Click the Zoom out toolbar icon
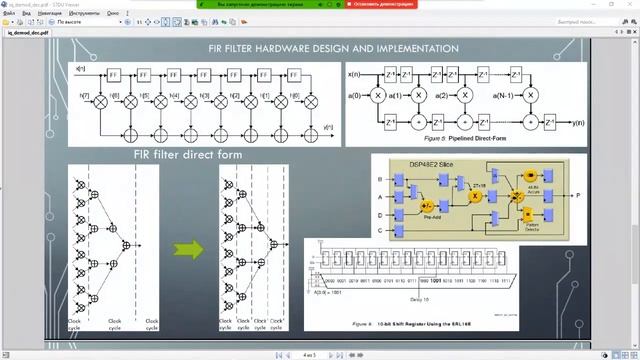 pyautogui.click(x=51, y=22)
